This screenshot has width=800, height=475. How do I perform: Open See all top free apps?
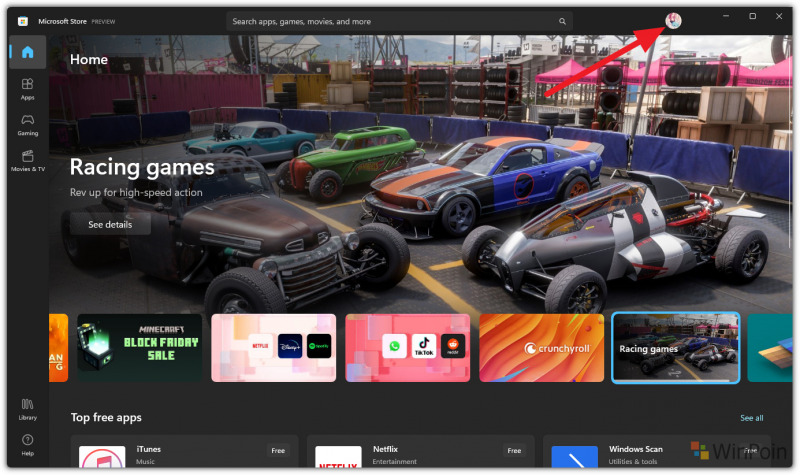pos(752,418)
